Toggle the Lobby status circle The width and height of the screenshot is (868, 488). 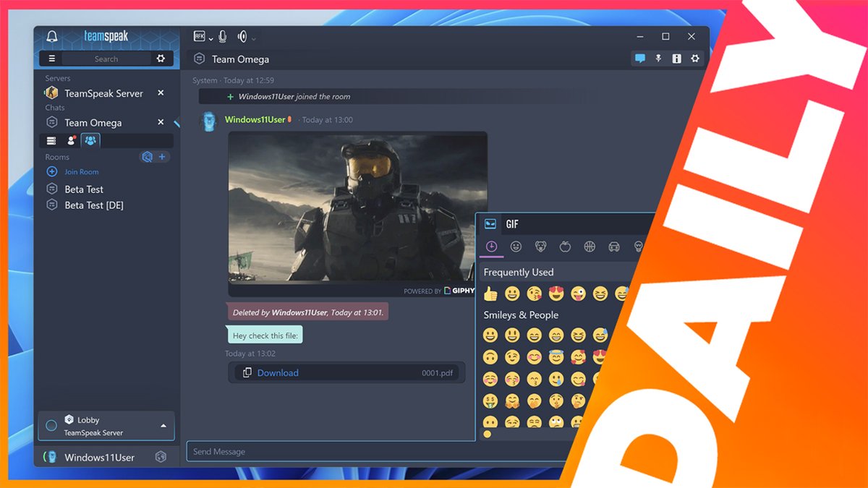tap(51, 426)
